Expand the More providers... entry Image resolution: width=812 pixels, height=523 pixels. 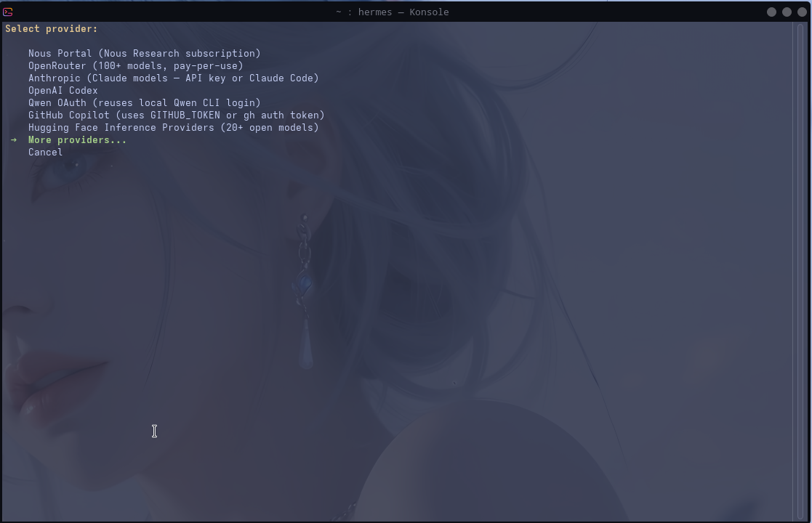77,140
